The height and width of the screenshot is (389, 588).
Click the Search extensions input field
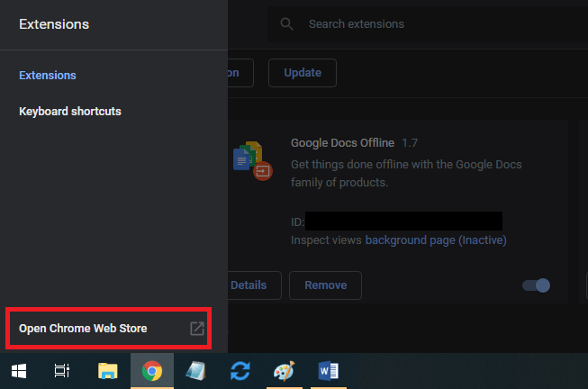pos(432,24)
